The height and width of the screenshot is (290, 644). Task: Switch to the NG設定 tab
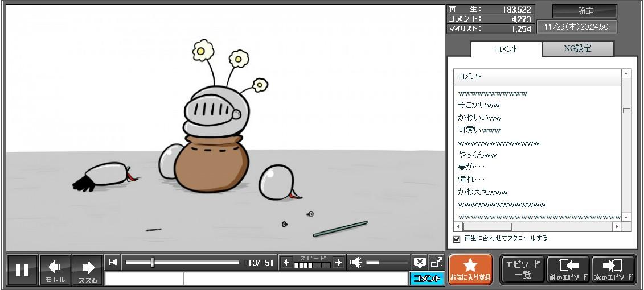(x=577, y=49)
